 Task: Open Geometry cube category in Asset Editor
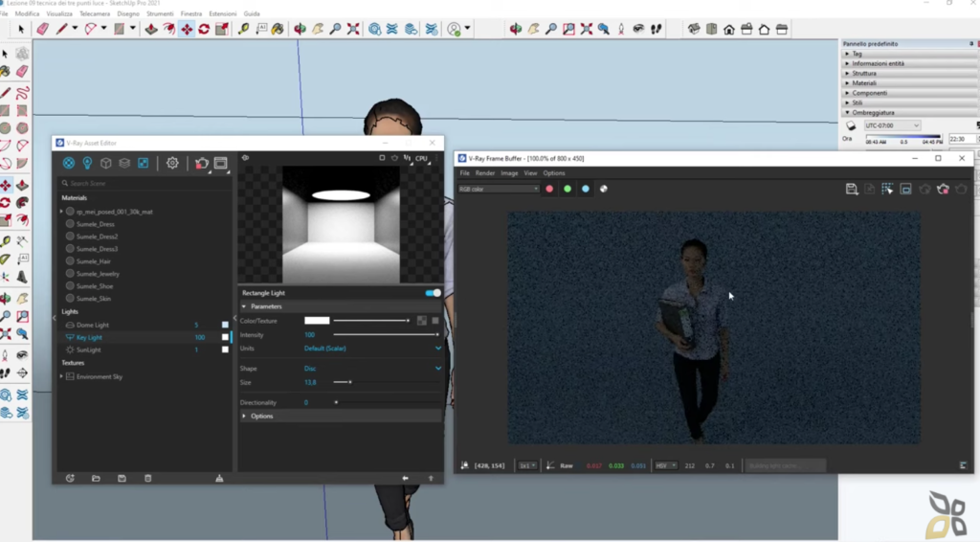[x=106, y=163]
